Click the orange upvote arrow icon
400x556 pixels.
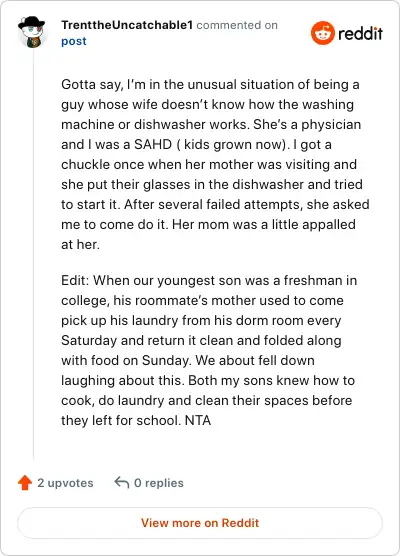[x=25, y=483]
